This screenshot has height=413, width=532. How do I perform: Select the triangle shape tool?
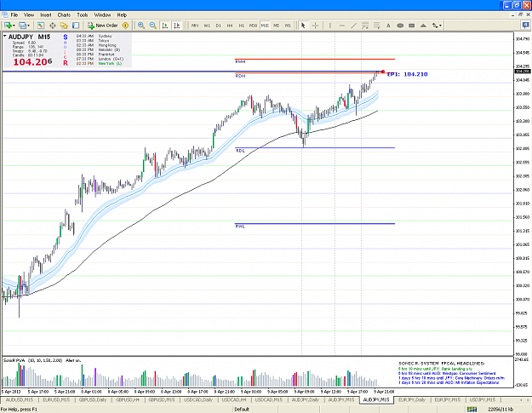pos(423,26)
